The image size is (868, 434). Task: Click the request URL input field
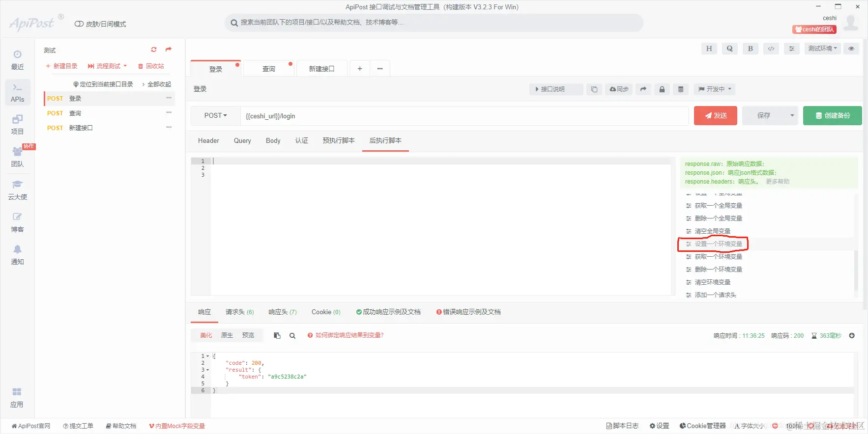464,116
